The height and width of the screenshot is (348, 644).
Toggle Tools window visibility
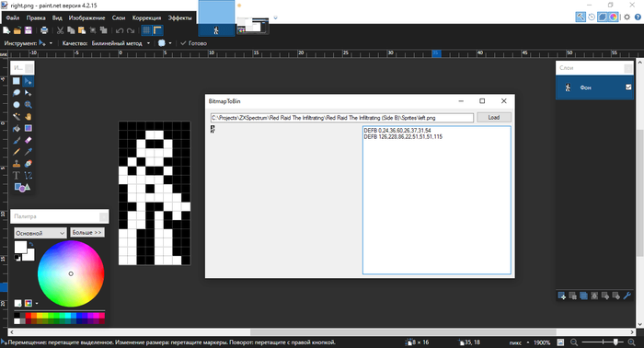(581, 17)
